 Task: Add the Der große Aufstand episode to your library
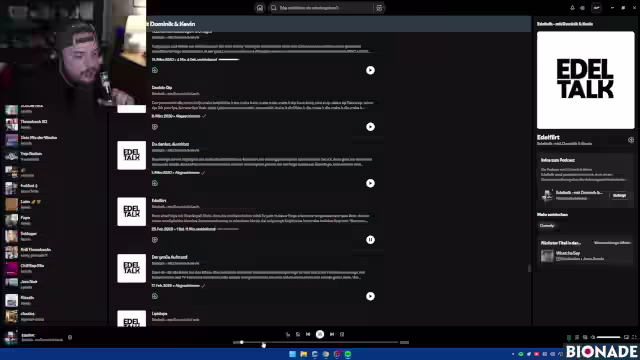(x=155, y=296)
